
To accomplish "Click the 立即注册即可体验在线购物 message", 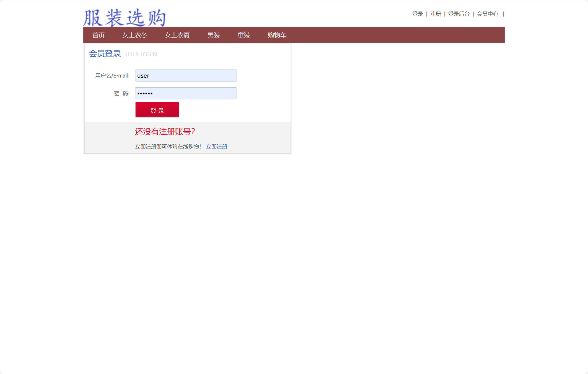I will click(168, 146).
